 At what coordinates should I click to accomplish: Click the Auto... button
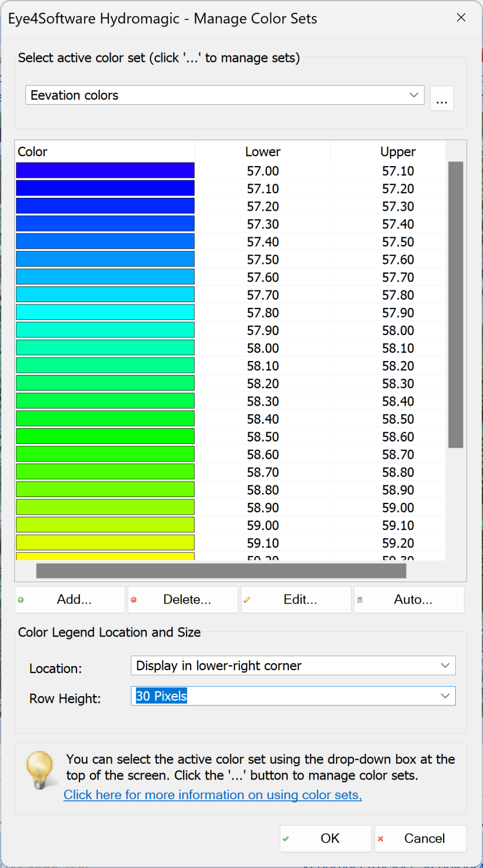(409, 599)
